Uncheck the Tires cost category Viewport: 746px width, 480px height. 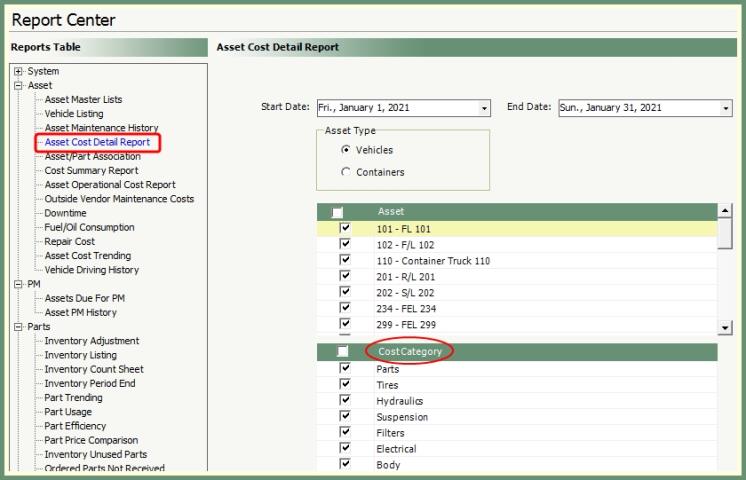point(345,385)
